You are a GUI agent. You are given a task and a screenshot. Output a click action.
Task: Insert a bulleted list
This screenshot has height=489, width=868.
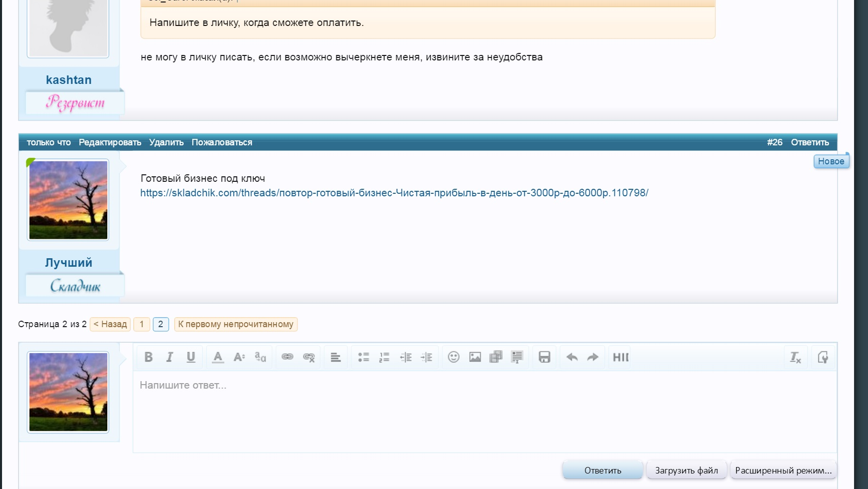[x=363, y=357]
